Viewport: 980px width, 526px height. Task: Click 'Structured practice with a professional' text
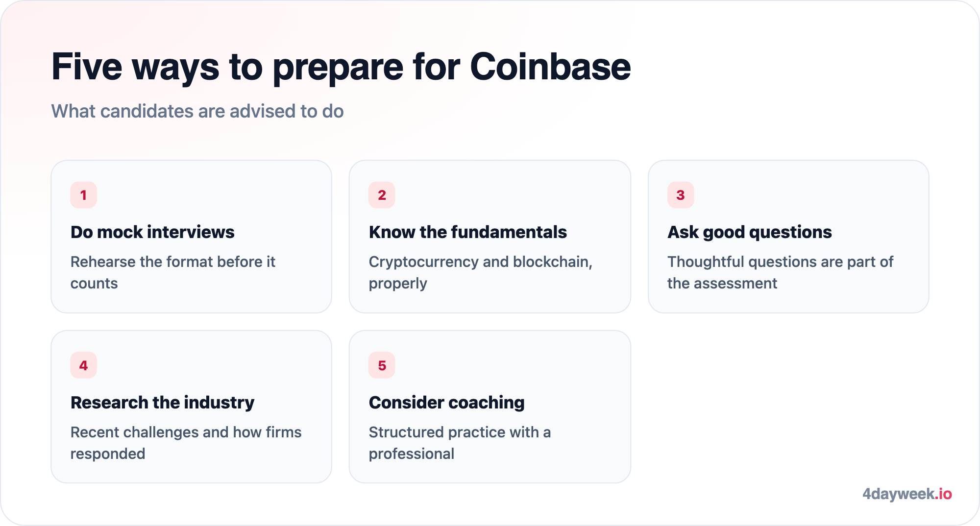coord(460,443)
